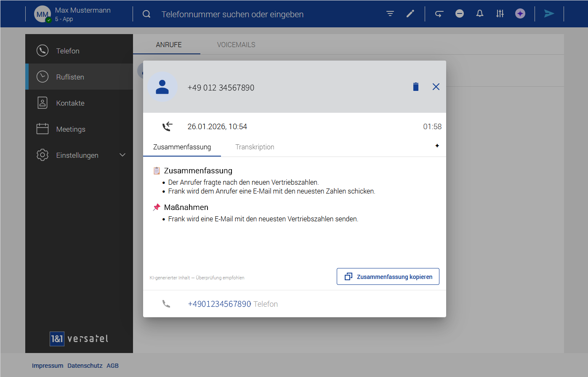588x377 pixels.
Task: Select the Zusammenfassung tab
Action: tap(182, 147)
